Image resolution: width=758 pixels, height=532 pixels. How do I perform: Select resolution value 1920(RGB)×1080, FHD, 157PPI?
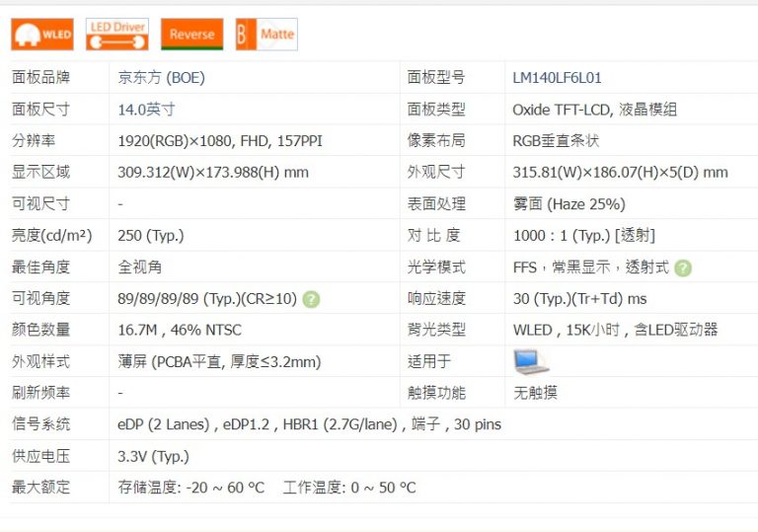220,141
